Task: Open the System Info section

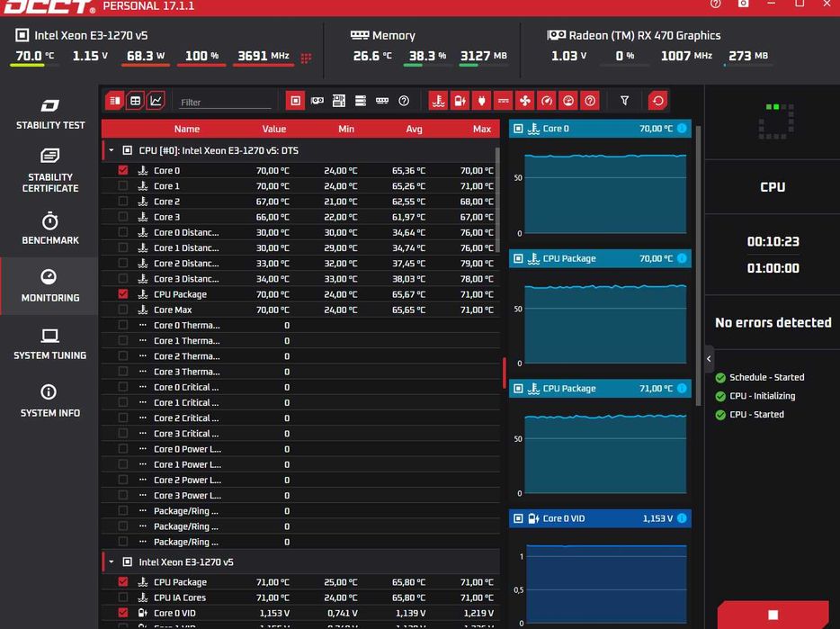Action: tap(49, 401)
